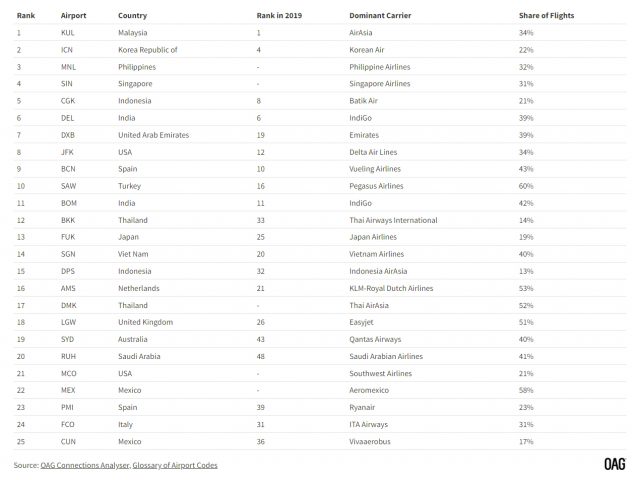Click the Thai Airways International cell
The width and height of the screenshot is (640, 480).
click(393, 220)
